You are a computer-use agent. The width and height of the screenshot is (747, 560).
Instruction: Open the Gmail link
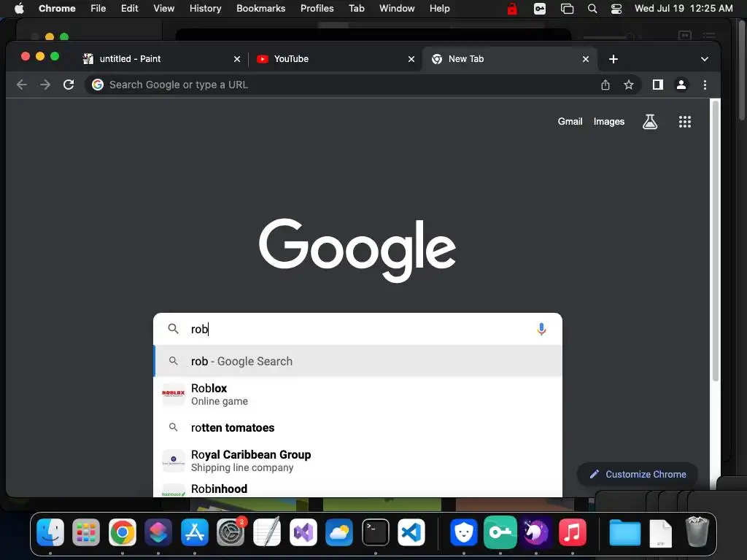pyautogui.click(x=570, y=122)
